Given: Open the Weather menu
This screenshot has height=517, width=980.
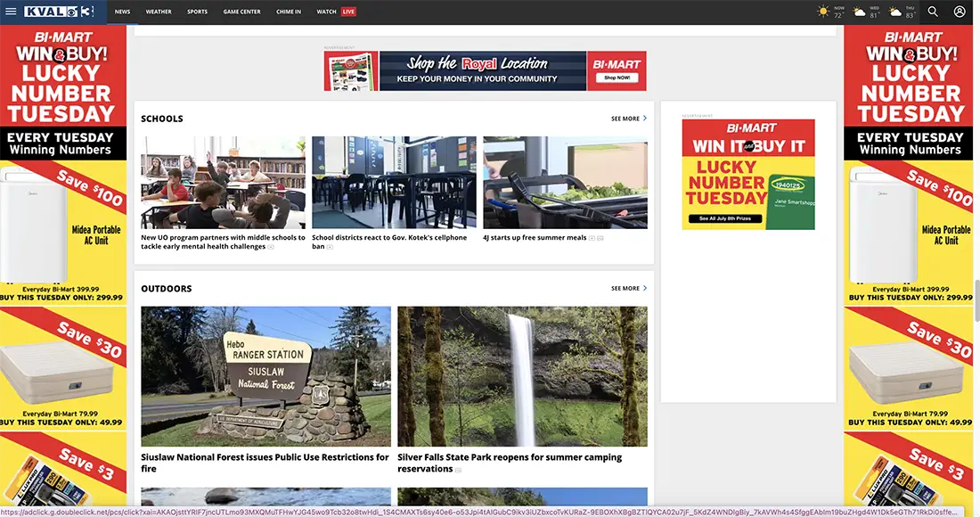Looking at the screenshot, I should click(159, 12).
